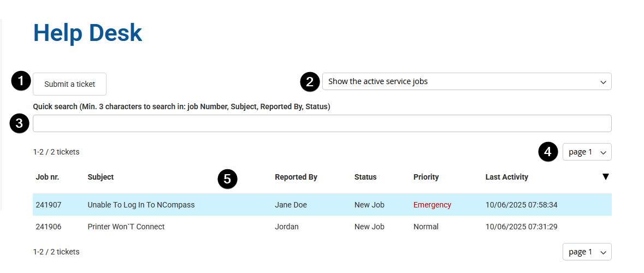Click the numbered callout badge 4

(x=548, y=152)
